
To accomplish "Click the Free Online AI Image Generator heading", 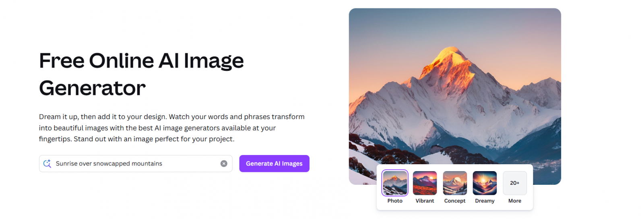I will [x=141, y=74].
